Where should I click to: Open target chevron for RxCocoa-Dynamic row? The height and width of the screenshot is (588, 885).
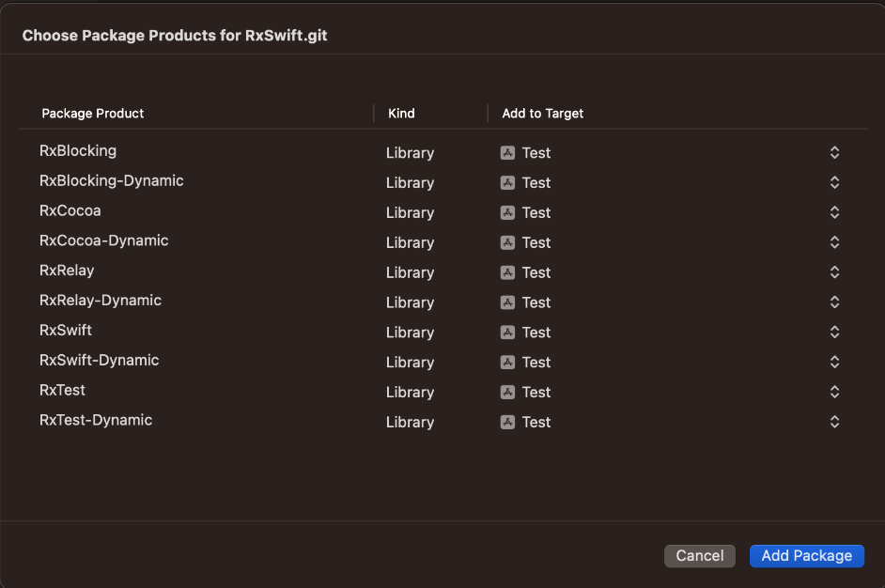834,242
